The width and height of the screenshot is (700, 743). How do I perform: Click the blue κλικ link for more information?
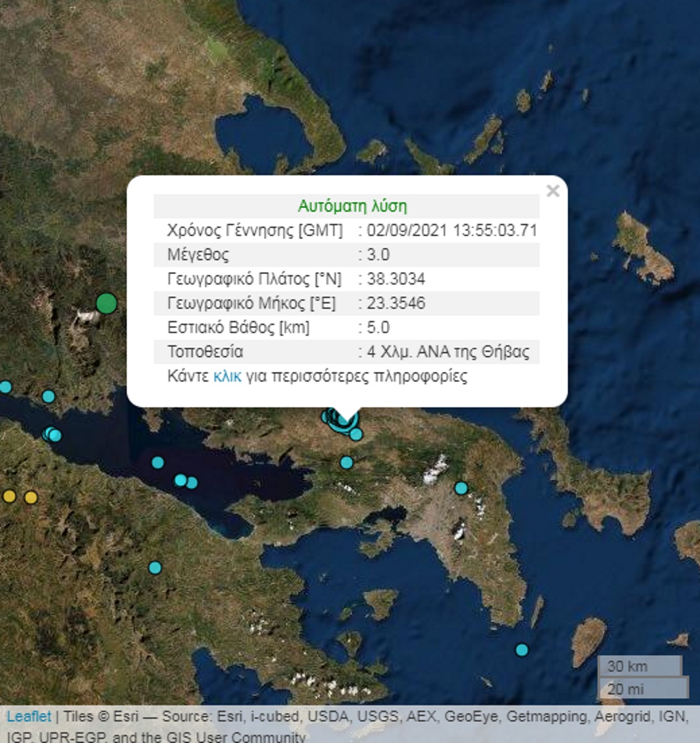click(x=227, y=376)
